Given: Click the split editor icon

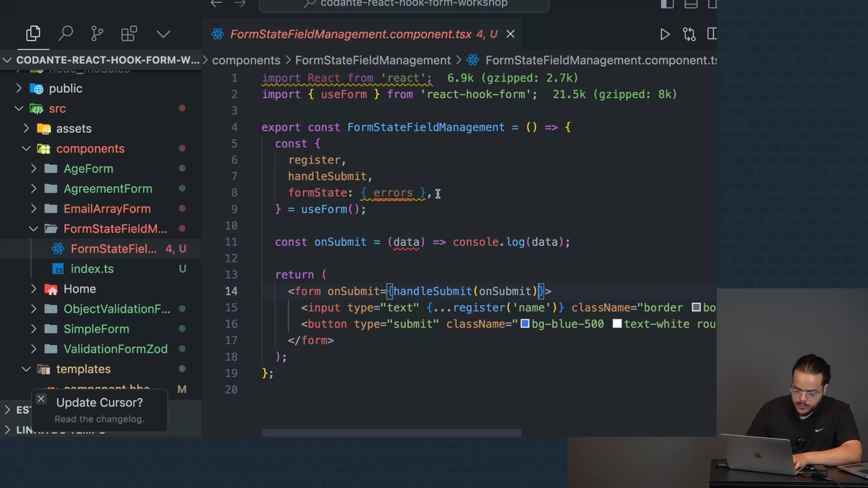Looking at the screenshot, I should (712, 34).
